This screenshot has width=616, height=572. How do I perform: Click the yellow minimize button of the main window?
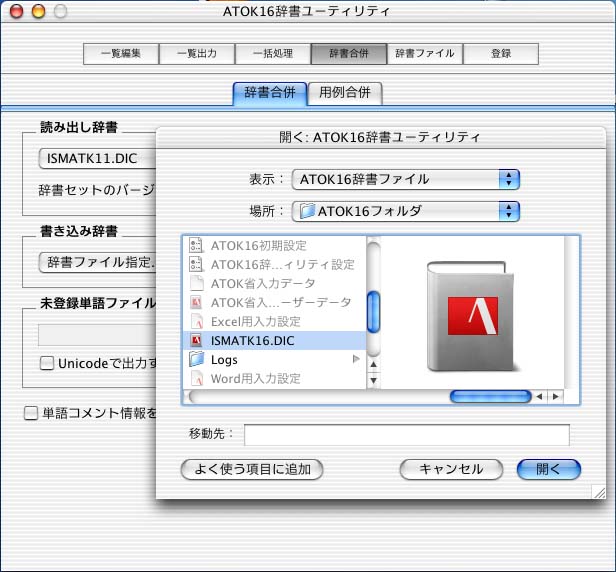[38, 11]
